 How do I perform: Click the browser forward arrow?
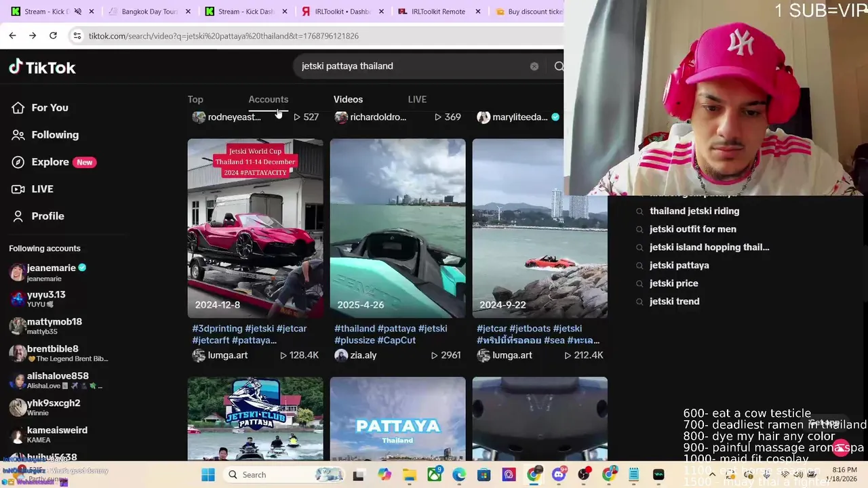33,35
